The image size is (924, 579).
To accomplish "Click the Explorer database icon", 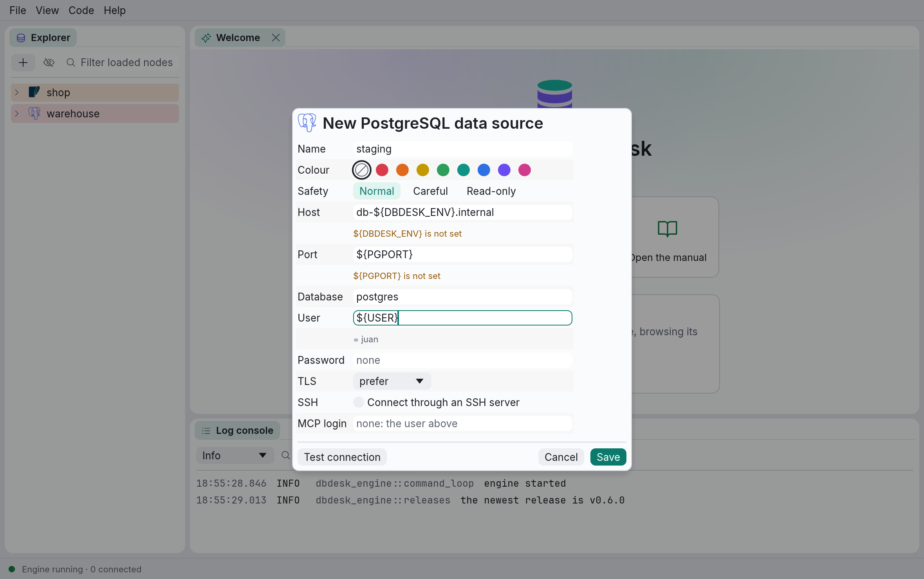I will pyautogui.click(x=21, y=38).
